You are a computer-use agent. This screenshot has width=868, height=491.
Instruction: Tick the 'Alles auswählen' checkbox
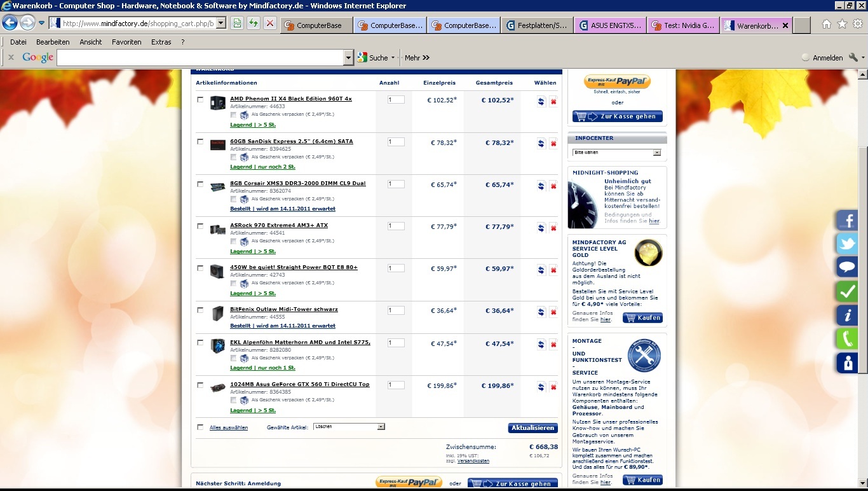[x=200, y=427]
